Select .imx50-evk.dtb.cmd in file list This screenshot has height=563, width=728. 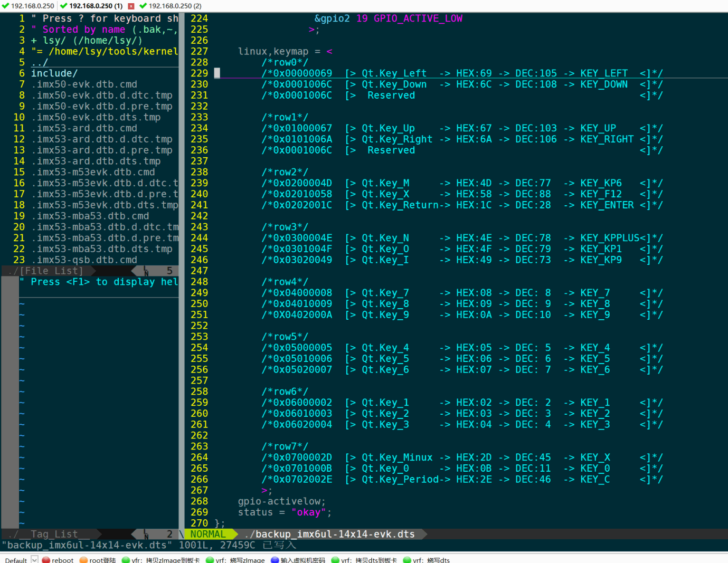84,84
